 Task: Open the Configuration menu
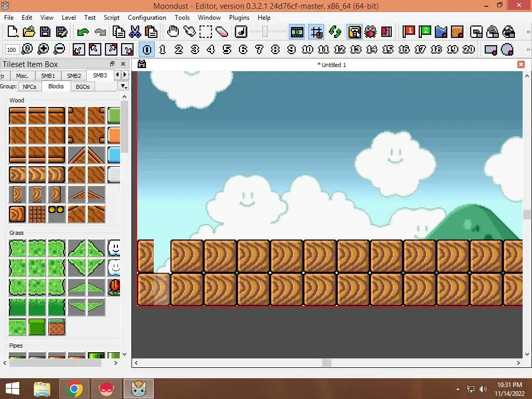(147, 18)
